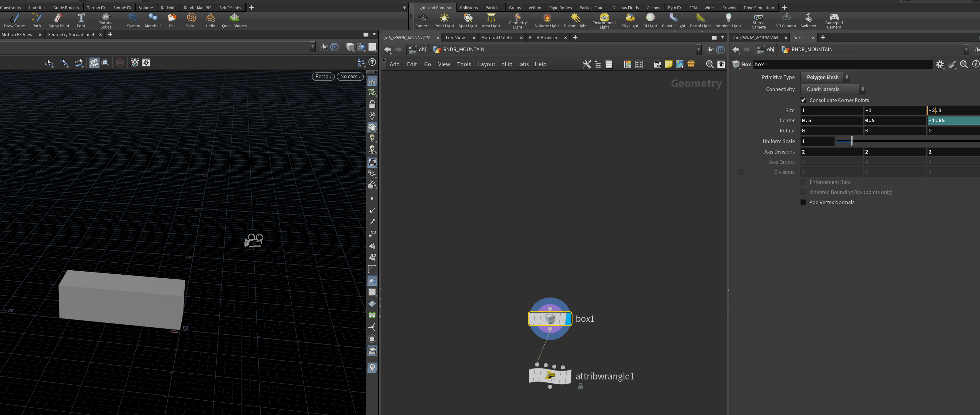This screenshot has width=980, height=415.
Task: Toggle Consolidate Corner Points checkbox
Action: tap(804, 100)
